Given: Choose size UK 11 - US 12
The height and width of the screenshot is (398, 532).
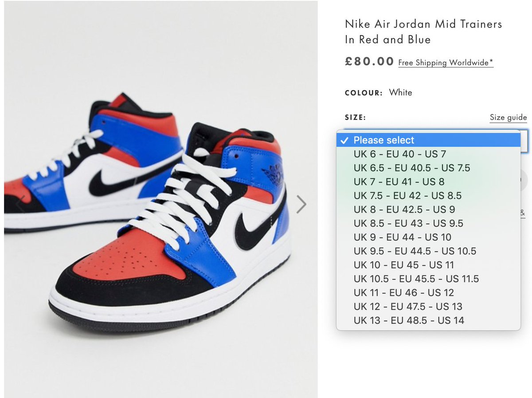Looking at the screenshot, I should coord(428,292).
